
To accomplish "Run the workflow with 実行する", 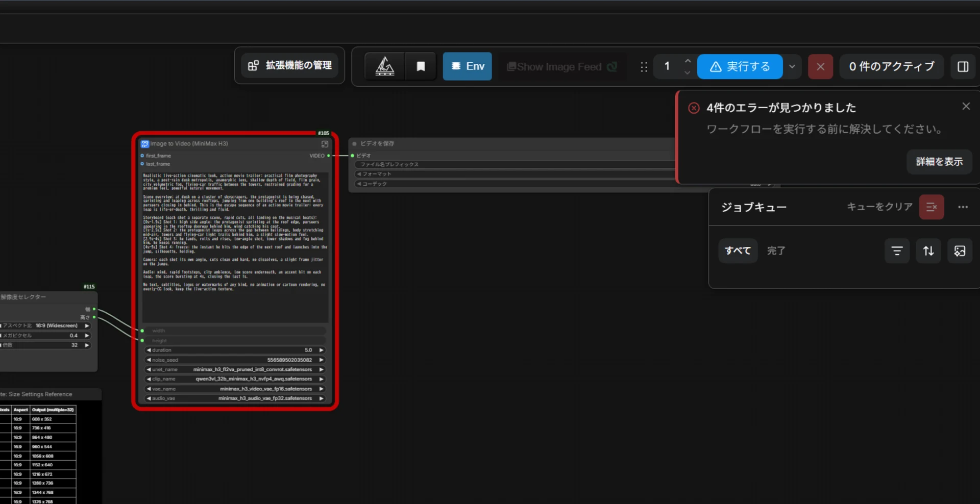I will [740, 66].
